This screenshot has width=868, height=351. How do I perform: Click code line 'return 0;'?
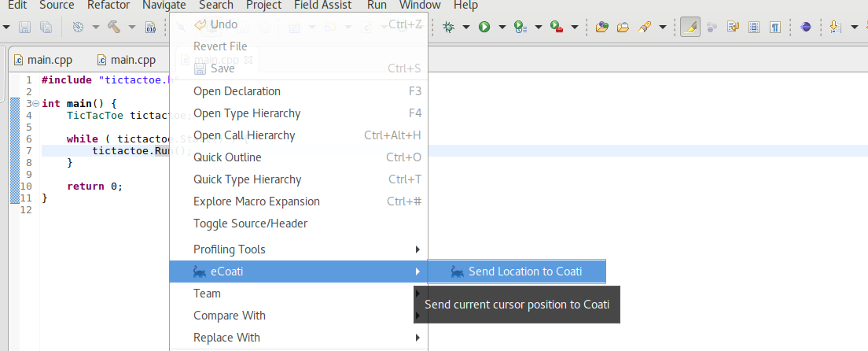(x=94, y=187)
